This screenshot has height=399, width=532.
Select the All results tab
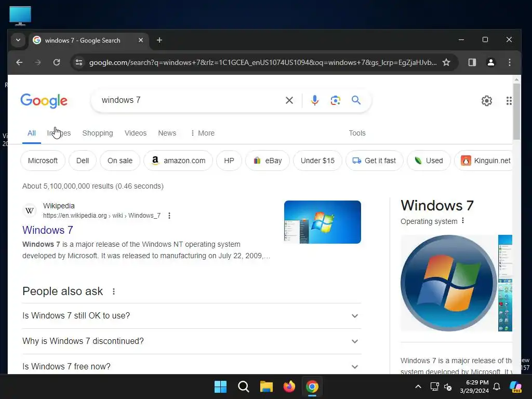point(32,134)
